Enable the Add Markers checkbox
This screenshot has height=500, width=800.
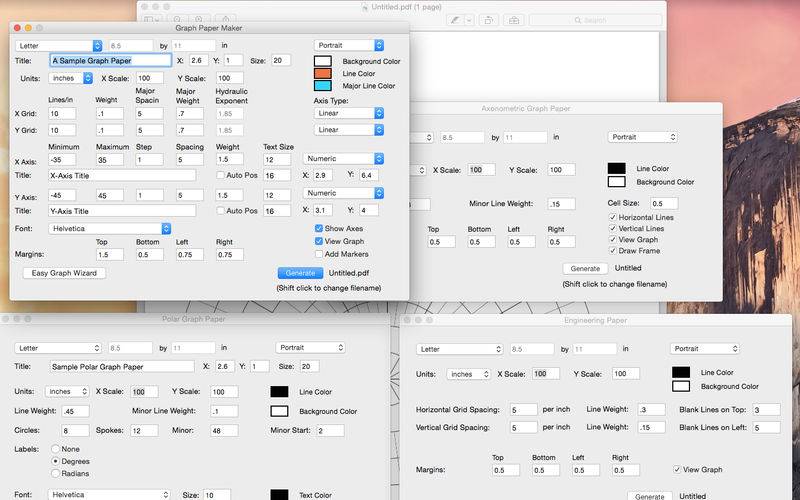[x=319, y=254]
